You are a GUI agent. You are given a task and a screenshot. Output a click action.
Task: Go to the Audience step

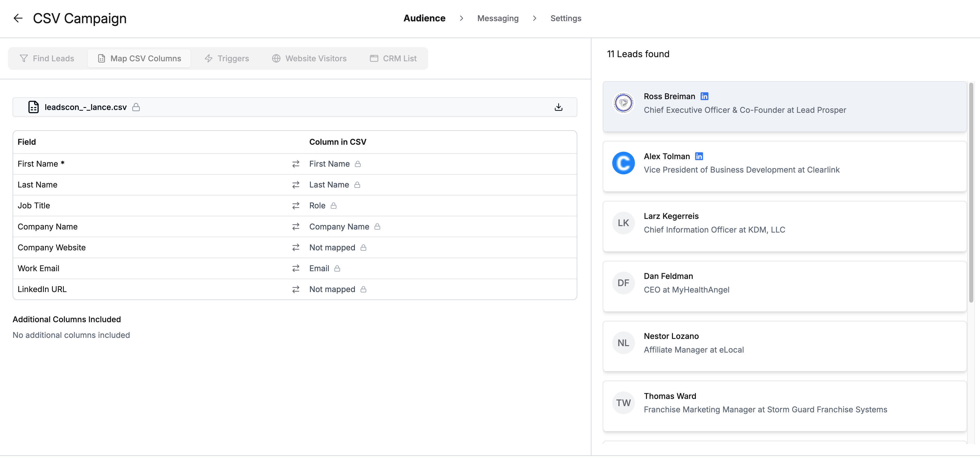tap(424, 18)
